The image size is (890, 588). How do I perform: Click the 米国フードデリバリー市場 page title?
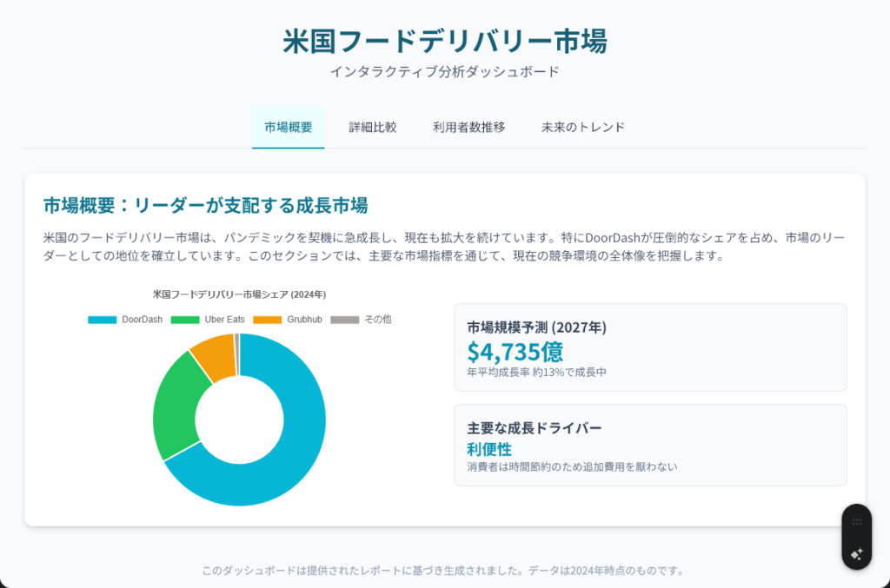click(444, 42)
